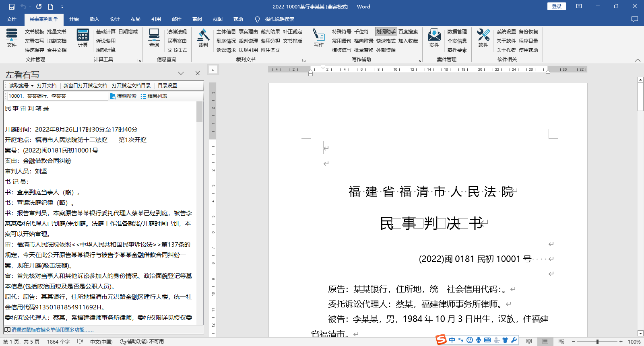Click the Save icon in title bar
The image size is (644, 346).
click(12, 6)
